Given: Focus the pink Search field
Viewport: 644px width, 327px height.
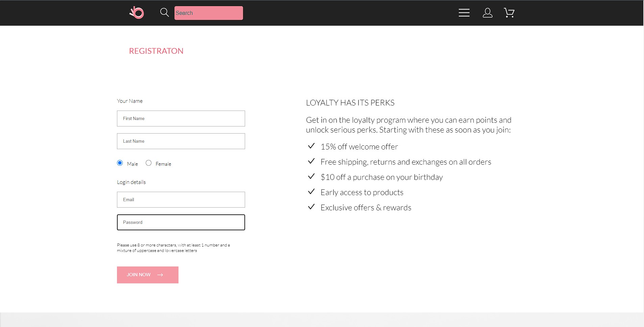Looking at the screenshot, I should [x=209, y=13].
